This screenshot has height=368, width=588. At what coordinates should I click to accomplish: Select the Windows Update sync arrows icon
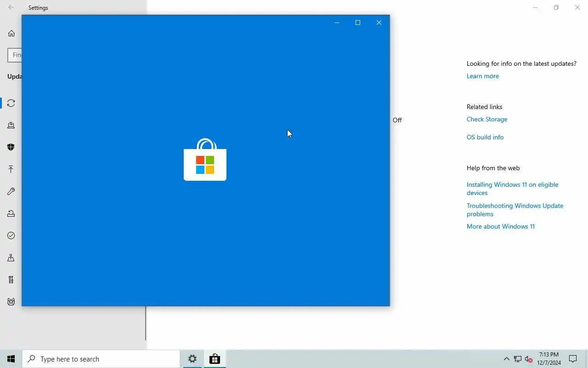(x=11, y=103)
